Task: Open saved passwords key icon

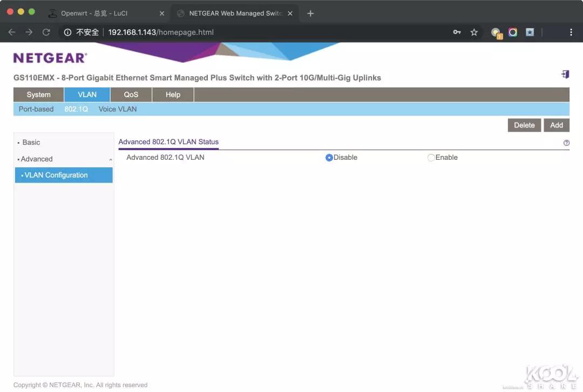Action: tap(457, 32)
